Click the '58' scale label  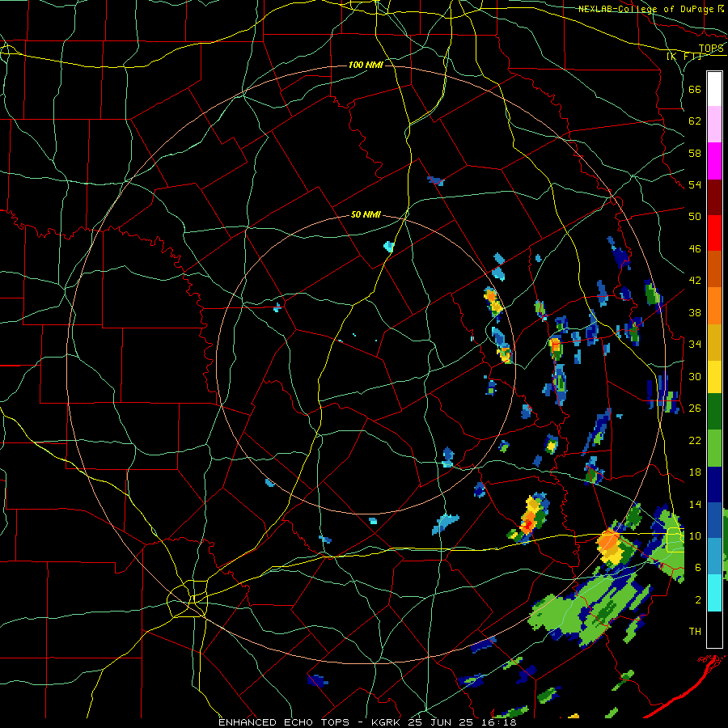click(x=695, y=153)
